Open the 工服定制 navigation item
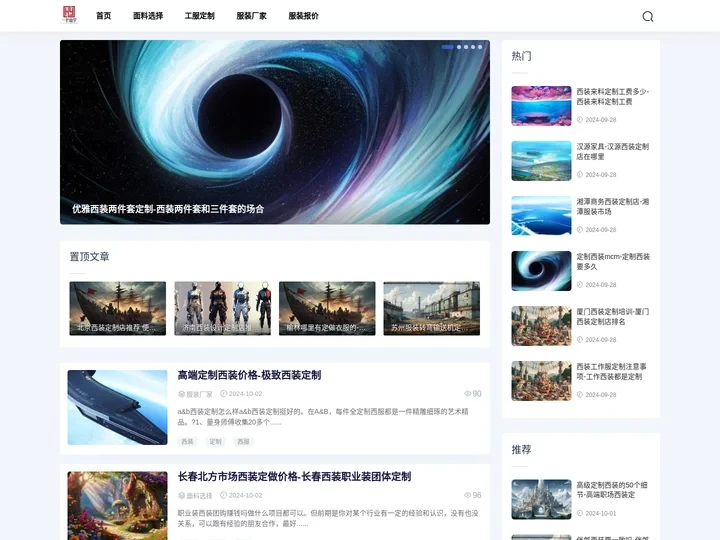The width and height of the screenshot is (720, 540). 200,16
